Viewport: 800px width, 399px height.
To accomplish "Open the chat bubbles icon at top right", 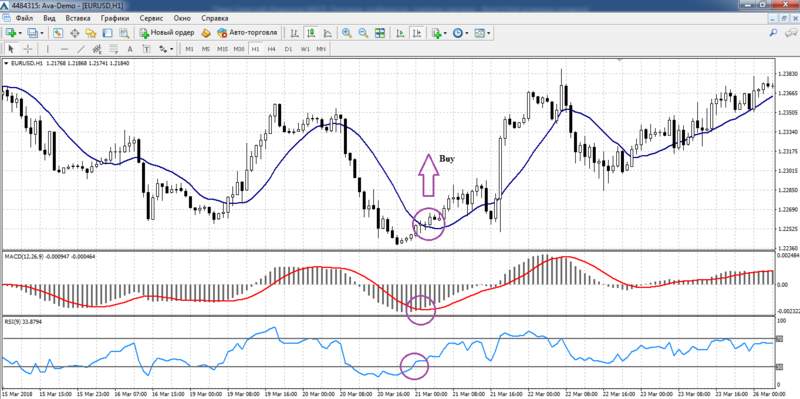I will [790, 33].
